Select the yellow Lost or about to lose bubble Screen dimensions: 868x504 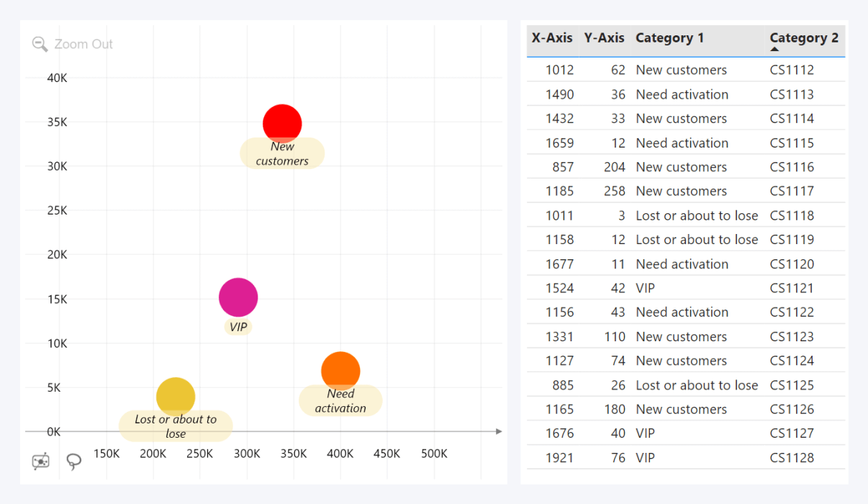pos(176,397)
